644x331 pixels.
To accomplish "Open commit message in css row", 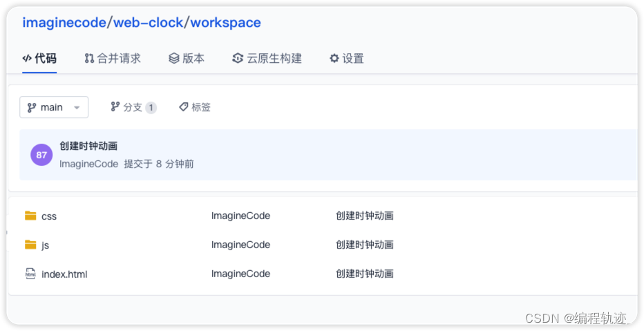I will [365, 216].
